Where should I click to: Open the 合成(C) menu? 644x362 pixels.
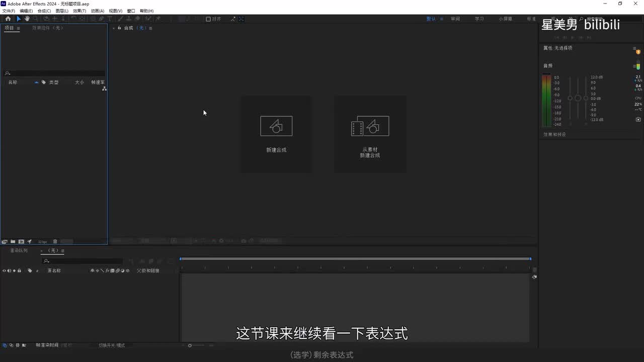pyautogui.click(x=44, y=11)
